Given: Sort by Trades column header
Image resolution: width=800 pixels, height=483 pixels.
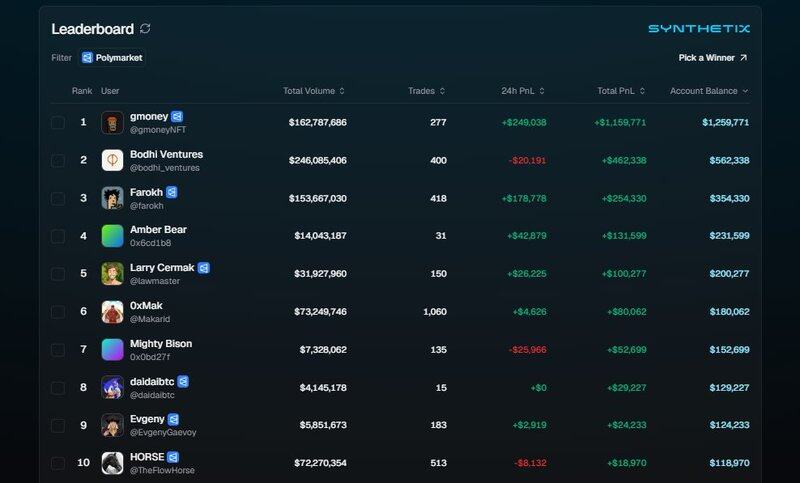Looking at the screenshot, I should pos(426,91).
